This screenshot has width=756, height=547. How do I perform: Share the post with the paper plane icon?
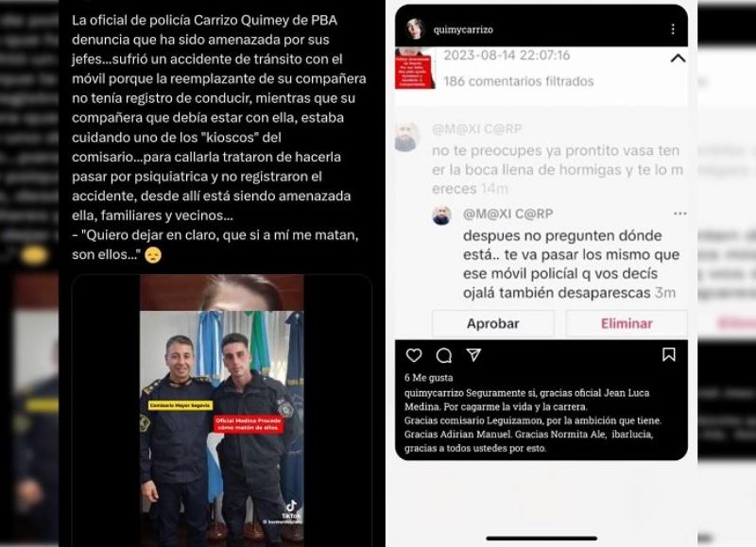(473, 355)
